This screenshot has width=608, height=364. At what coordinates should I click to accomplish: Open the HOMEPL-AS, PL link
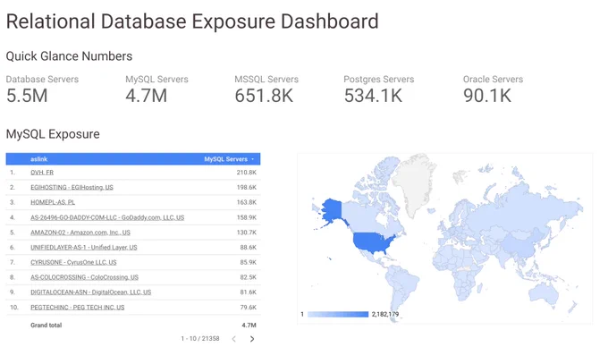tap(53, 202)
